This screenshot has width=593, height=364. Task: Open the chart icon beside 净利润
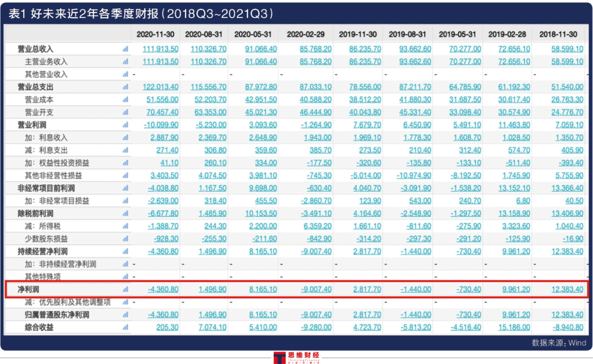click(124, 288)
